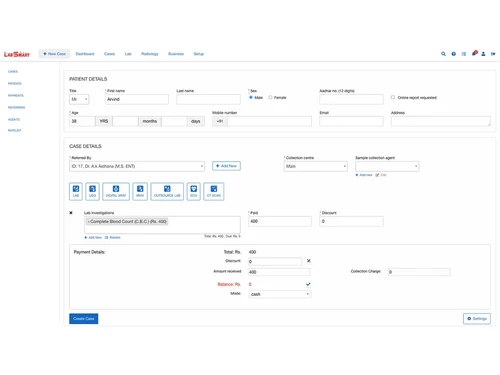This screenshot has width=500, height=375.
Task: Focus the Last name field
Action: [x=208, y=99]
